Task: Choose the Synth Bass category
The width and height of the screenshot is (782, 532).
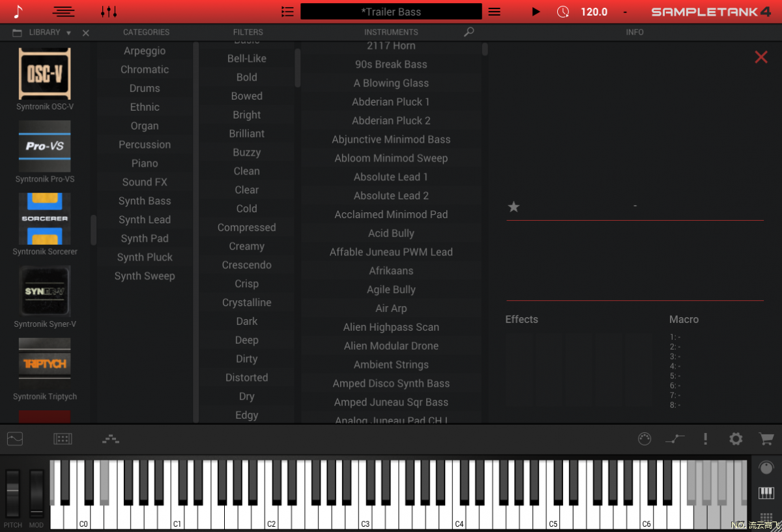Action: point(145,201)
